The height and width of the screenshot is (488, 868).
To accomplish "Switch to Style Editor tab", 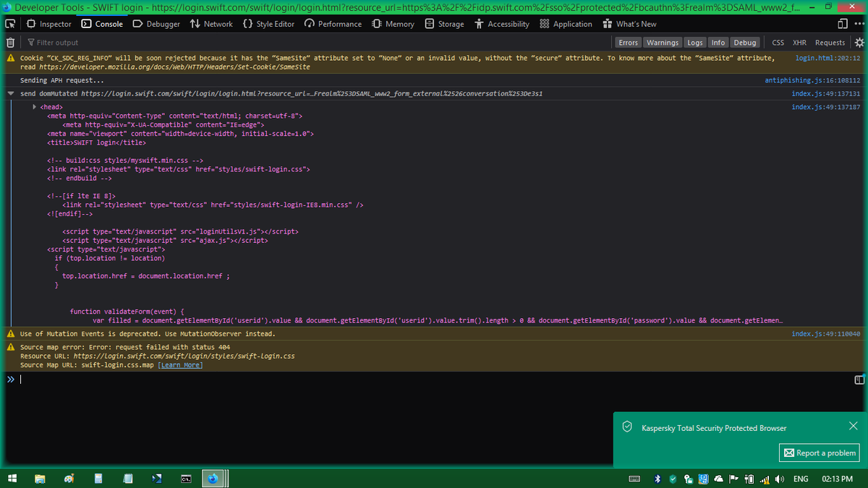I will tap(269, 24).
